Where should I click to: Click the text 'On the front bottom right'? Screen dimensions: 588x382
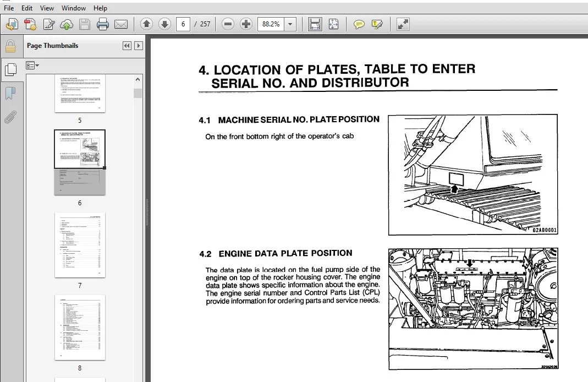pos(245,137)
